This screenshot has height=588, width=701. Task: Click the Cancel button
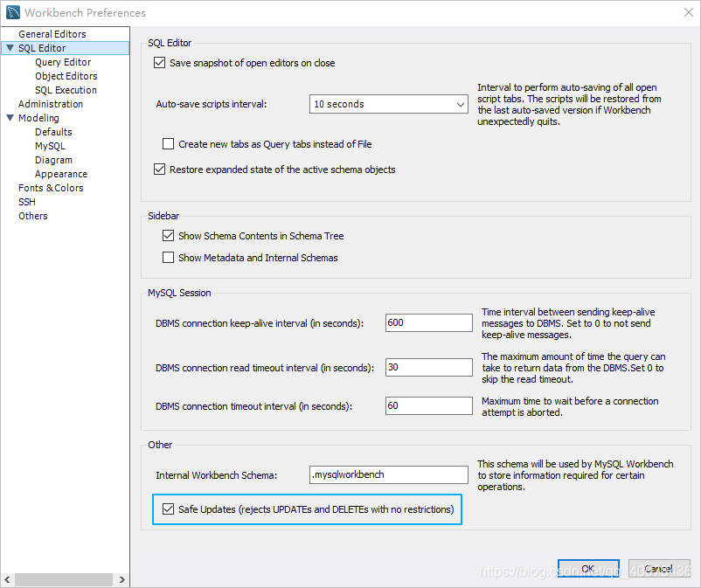tap(659, 568)
